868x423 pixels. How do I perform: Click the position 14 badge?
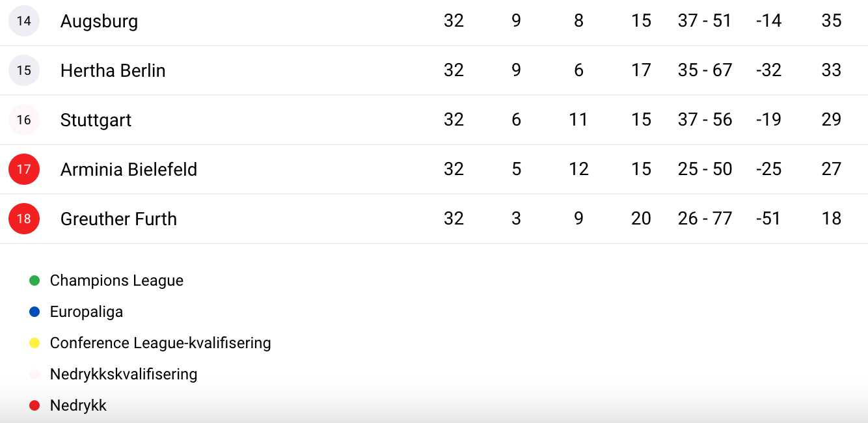coord(24,21)
